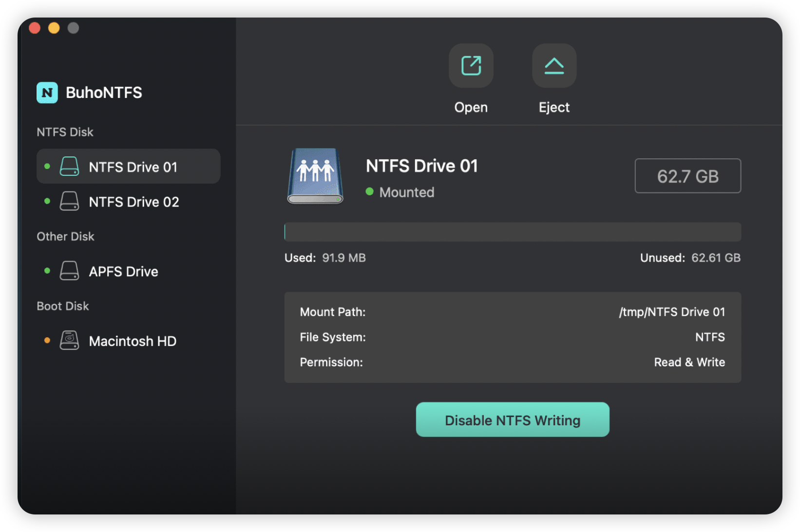The width and height of the screenshot is (800, 532).
Task: Click the BuhoNTFS app name text
Action: tap(104, 93)
